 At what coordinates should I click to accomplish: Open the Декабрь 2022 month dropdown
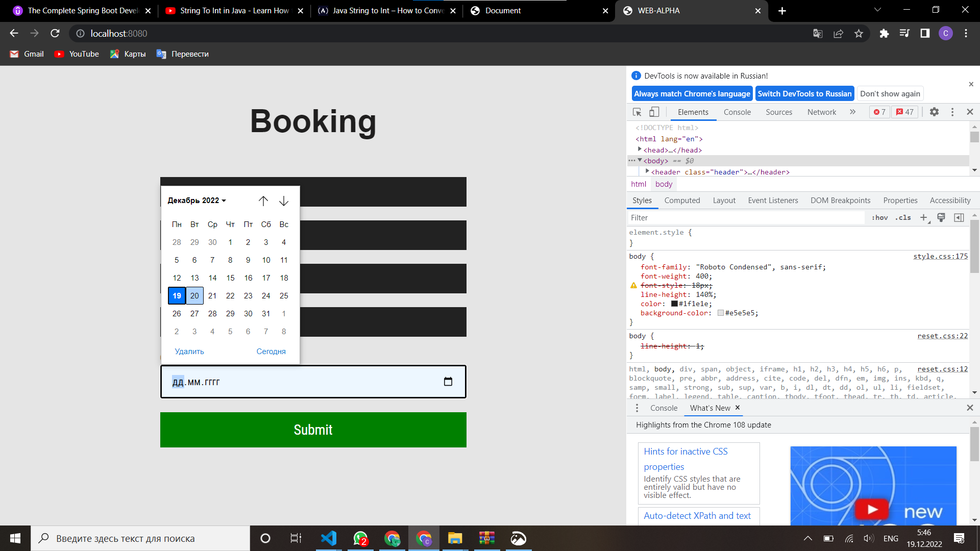(197, 201)
